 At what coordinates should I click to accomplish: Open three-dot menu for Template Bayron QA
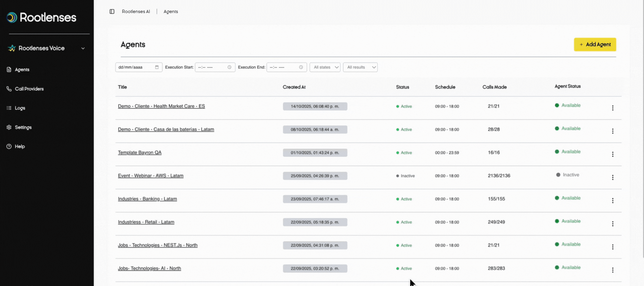612,154
